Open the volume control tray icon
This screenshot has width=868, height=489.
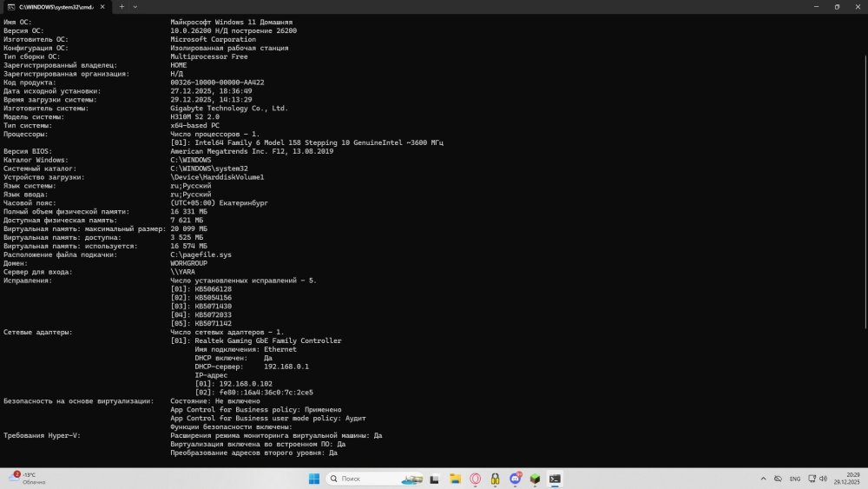pyautogui.click(x=823, y=479)
